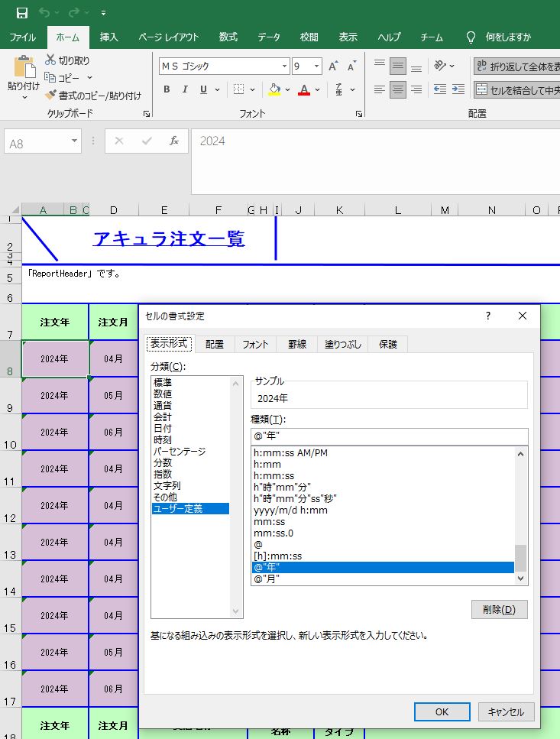The image size is (560, 739).
Task: Toggle bold formatting in the ribbon
Action: (x=167, y=89)
